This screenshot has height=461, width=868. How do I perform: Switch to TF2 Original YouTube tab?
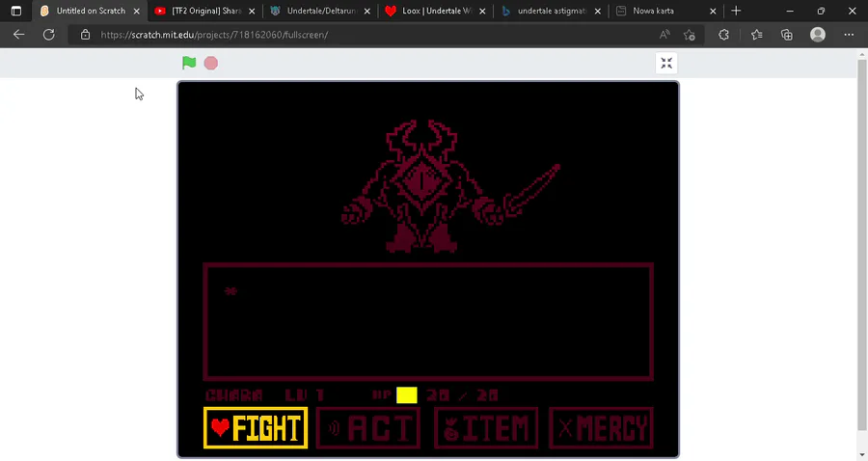tap(206, 11)
